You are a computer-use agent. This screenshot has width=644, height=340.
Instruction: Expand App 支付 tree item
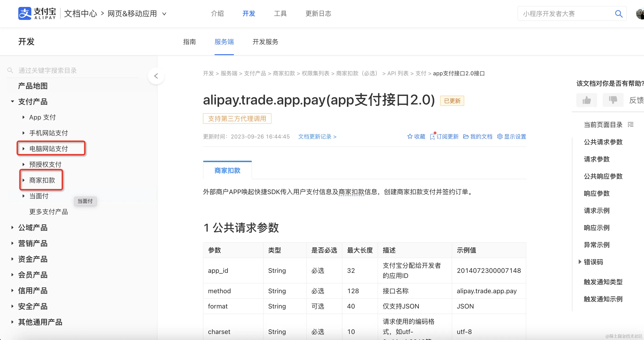(23, 117)
